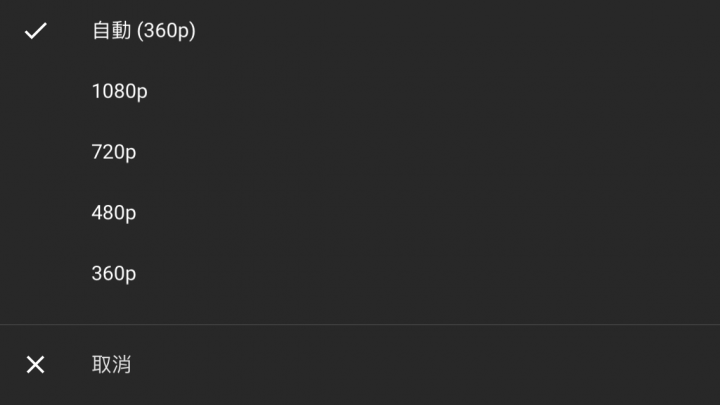Tap the white tick mark icon
The height and width of the screenshot is (405, 720).
point(35,31)
